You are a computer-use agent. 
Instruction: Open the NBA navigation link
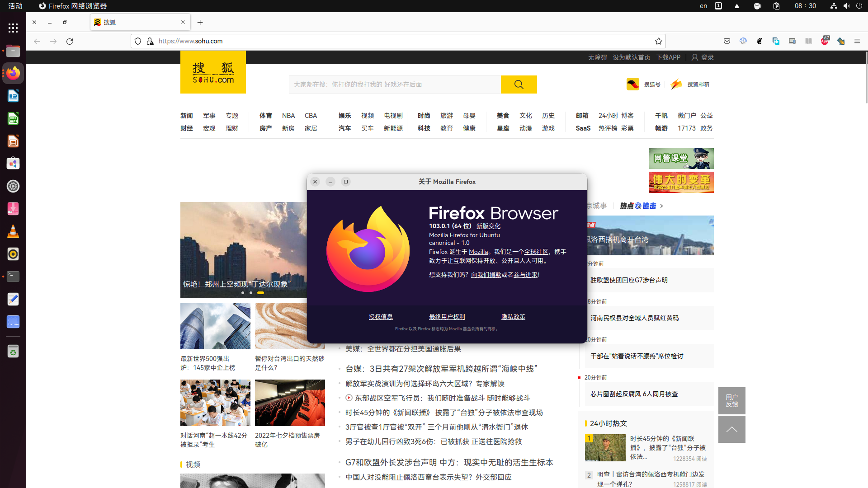click(288, 116)
